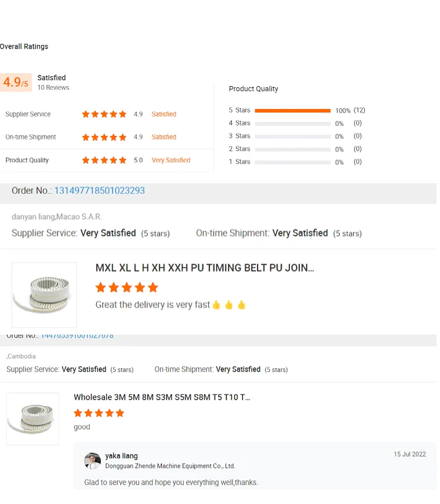Click yaka liang's profile avatar

92,461
